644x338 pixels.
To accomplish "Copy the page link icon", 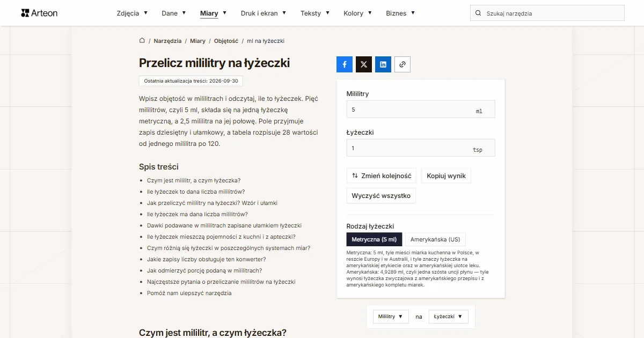I will pos(402,64).
